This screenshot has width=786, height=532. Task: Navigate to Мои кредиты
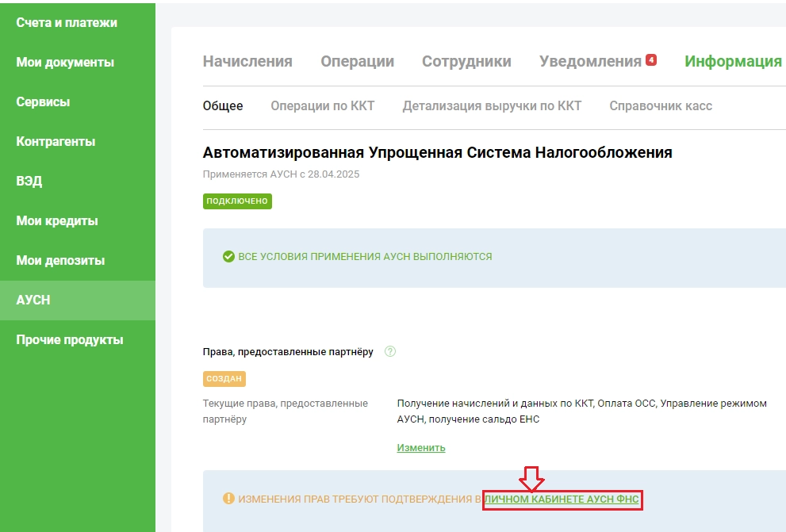pos(57,221)
